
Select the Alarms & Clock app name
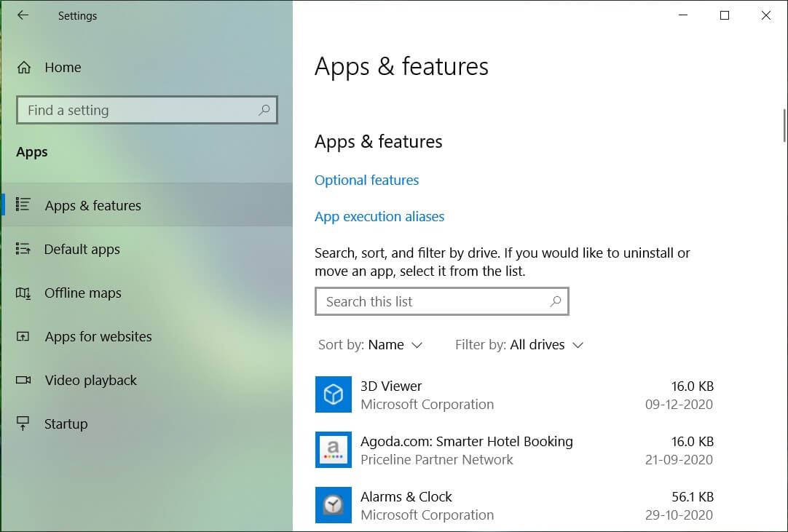click(406, 497)
